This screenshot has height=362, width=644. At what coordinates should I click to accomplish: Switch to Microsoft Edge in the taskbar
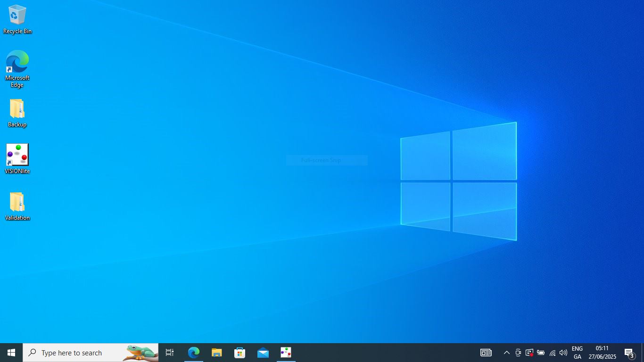(194, 353)
